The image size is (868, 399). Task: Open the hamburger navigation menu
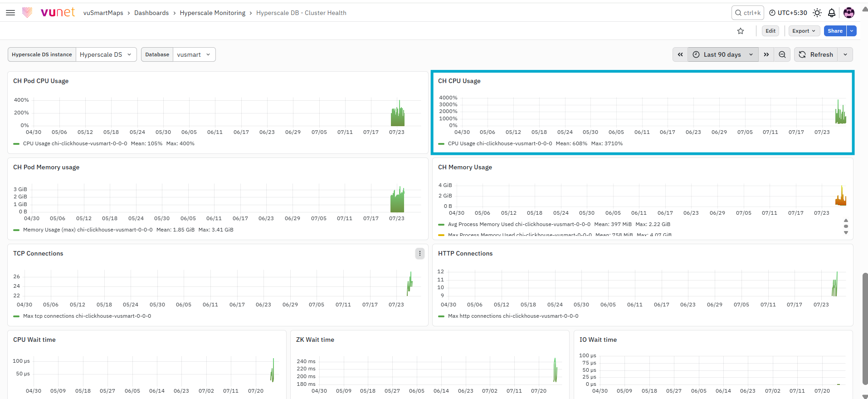(10, 13)
